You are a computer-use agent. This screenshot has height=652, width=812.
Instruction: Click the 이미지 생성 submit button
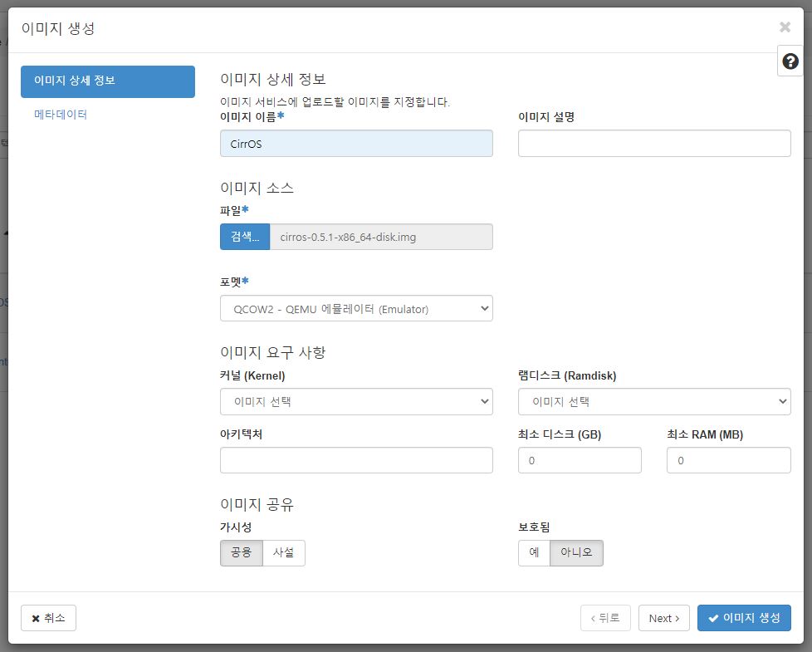(x=744, y=618)
